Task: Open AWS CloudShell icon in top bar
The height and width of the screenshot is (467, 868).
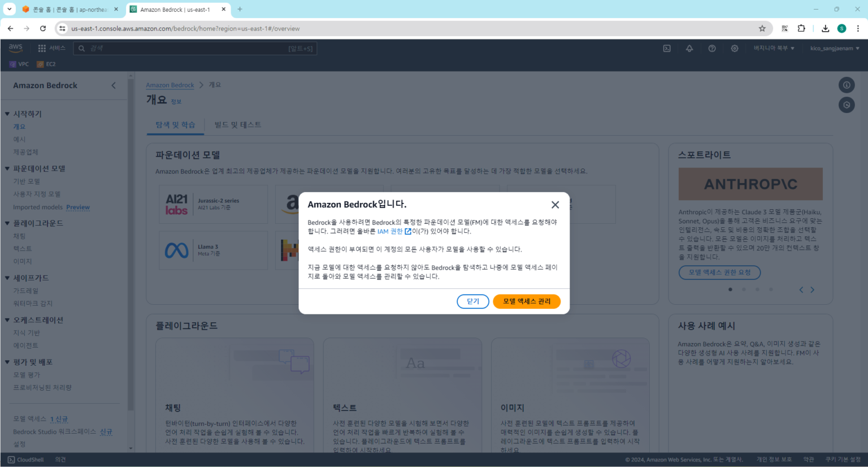Action: pos(667,49)
